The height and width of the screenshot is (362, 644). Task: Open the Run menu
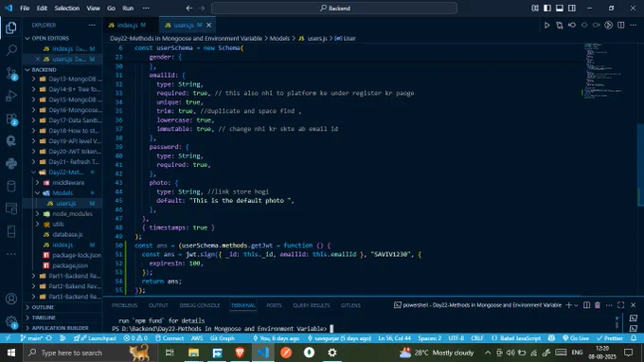coord(128,9)
